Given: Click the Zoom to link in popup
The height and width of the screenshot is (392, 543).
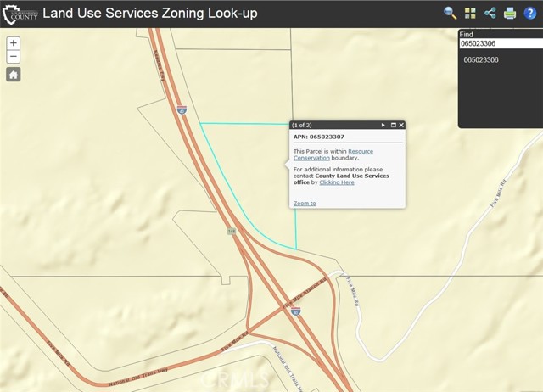Looking at the screenshot, I should click(x=305, y=204).
